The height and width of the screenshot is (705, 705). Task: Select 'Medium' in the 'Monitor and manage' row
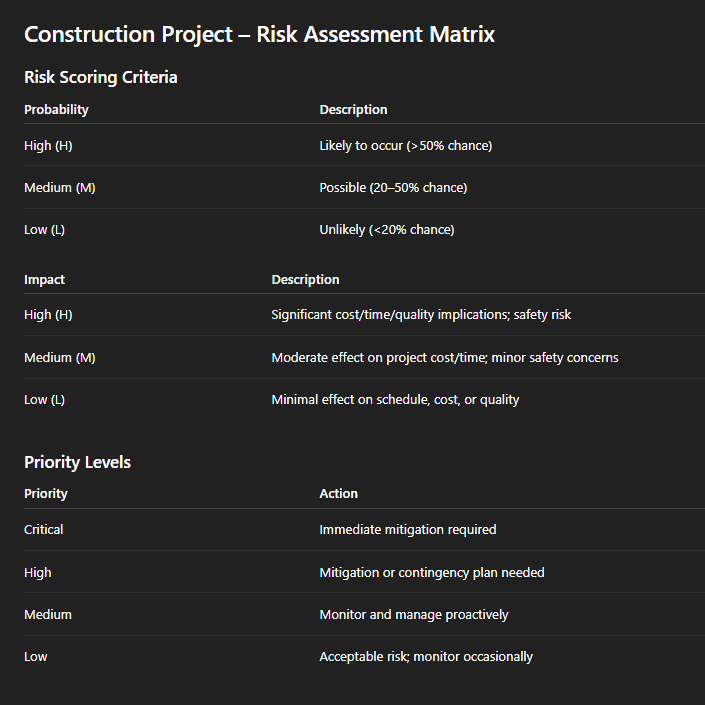click(x=48, y=615)
